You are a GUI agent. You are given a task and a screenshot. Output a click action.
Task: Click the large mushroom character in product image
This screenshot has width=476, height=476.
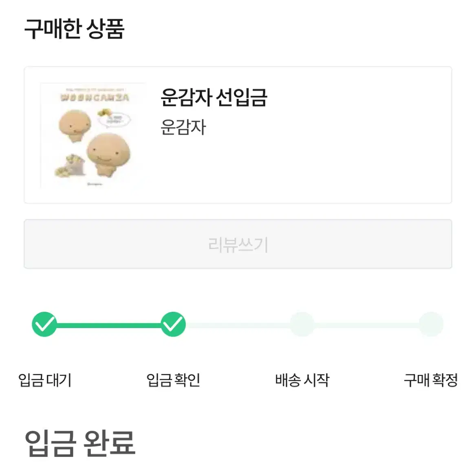tap(108, 155)
